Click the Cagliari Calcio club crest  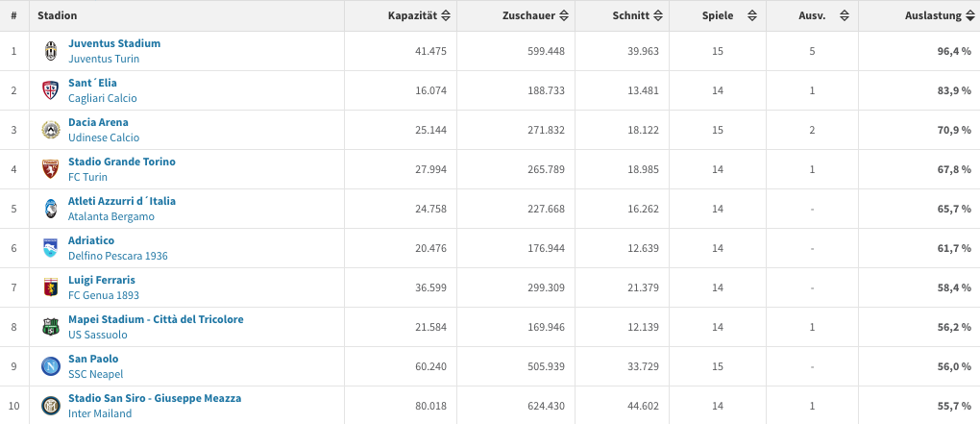[x=50, y=90]
